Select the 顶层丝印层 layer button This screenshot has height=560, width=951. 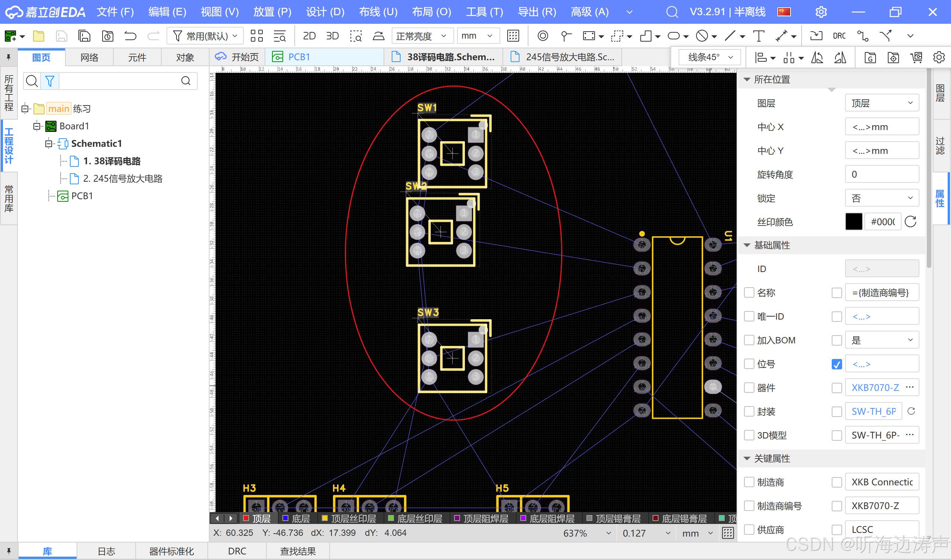(x=349, y=519)
